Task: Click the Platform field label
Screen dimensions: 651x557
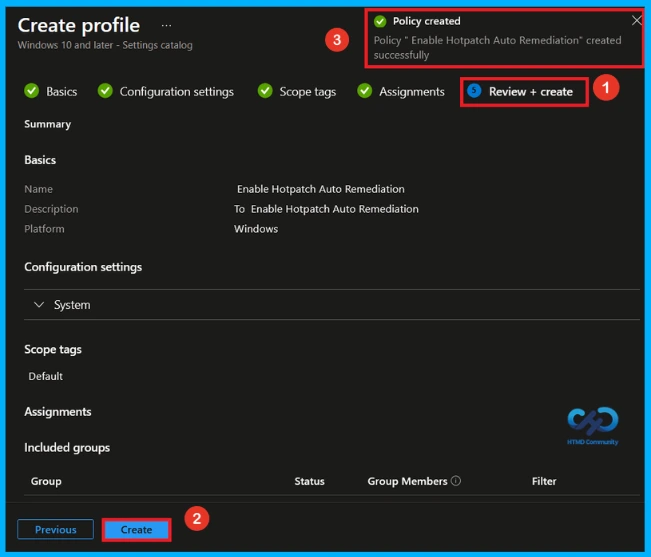Action: [x=44, y=229]
